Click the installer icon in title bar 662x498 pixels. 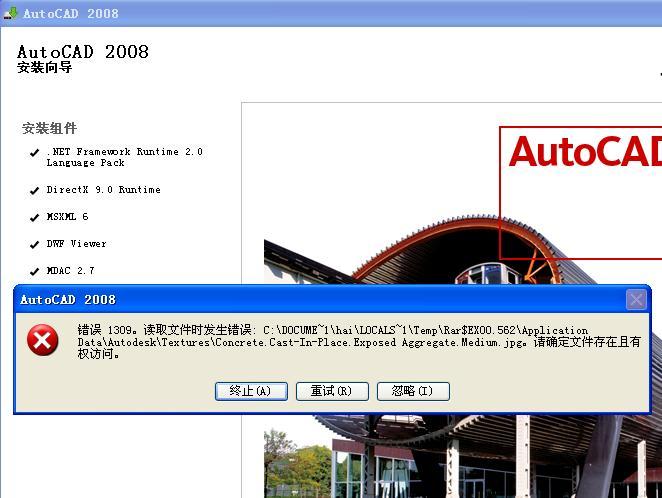(x=11, y=13)
